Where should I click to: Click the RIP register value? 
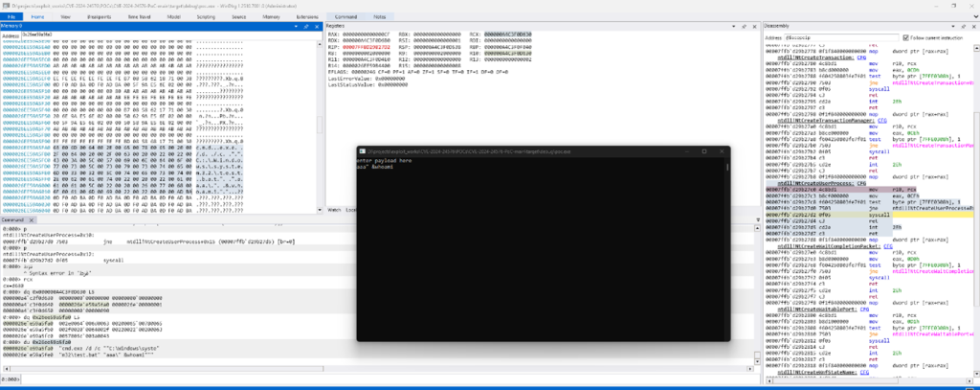coord(365,46)
